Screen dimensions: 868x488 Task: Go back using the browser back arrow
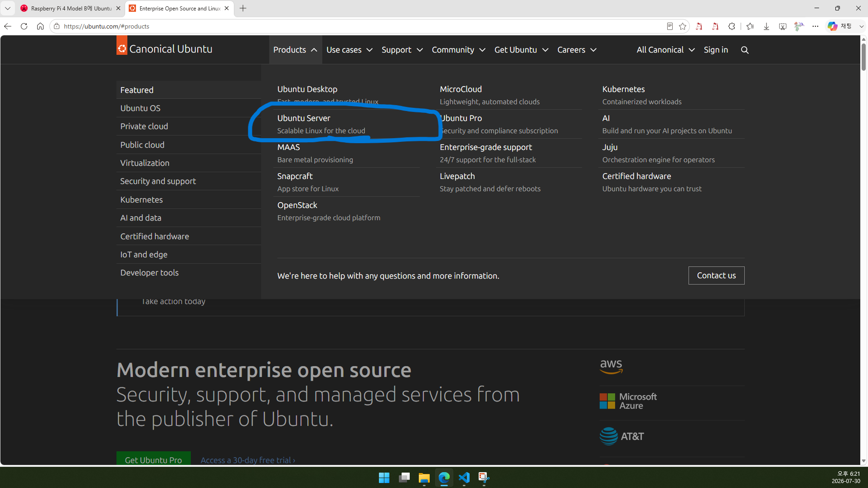[8, 26]
